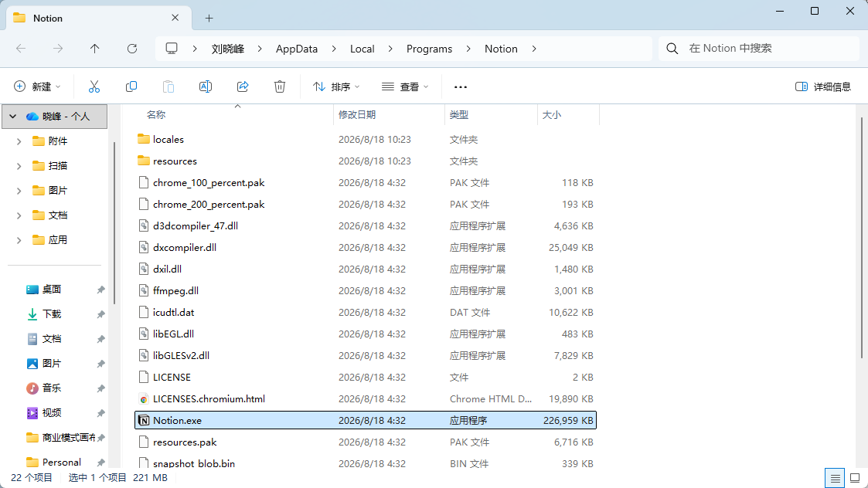The width and height of the screenshot is (868, 488).
Task: Navigate to AppData in breadcrumb
Action: (297, 49)
